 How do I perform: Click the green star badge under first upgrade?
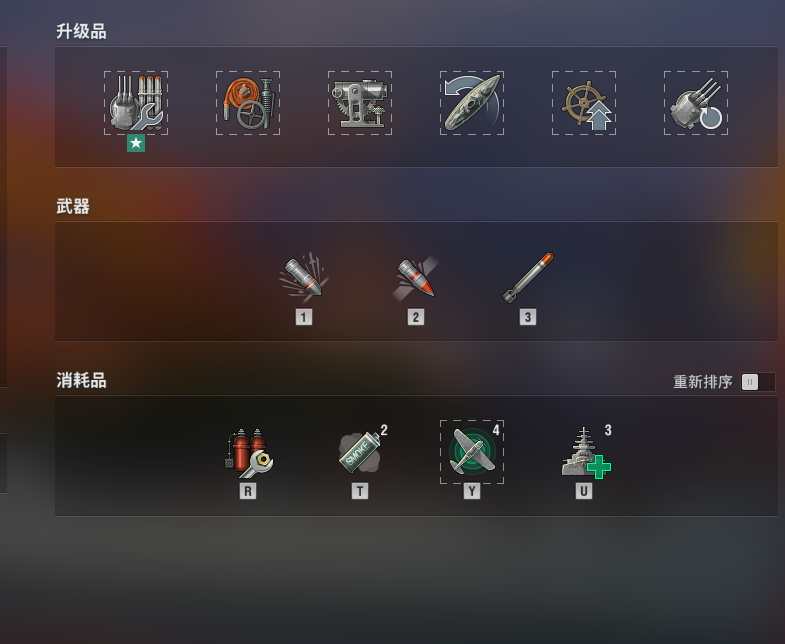[x=136, y=143]
